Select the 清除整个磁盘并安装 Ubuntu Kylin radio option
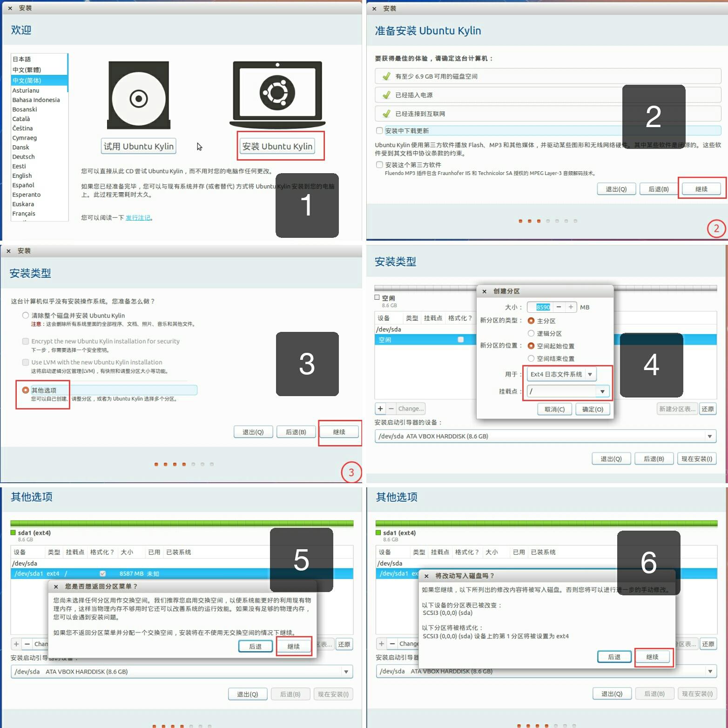 (x=26, y=316)
